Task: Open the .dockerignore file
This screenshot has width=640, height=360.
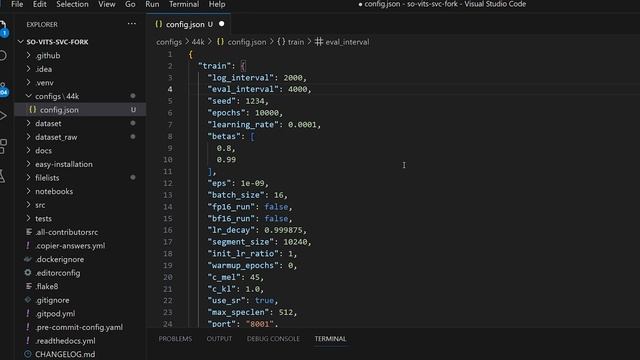Action: [x=60, y=259]
